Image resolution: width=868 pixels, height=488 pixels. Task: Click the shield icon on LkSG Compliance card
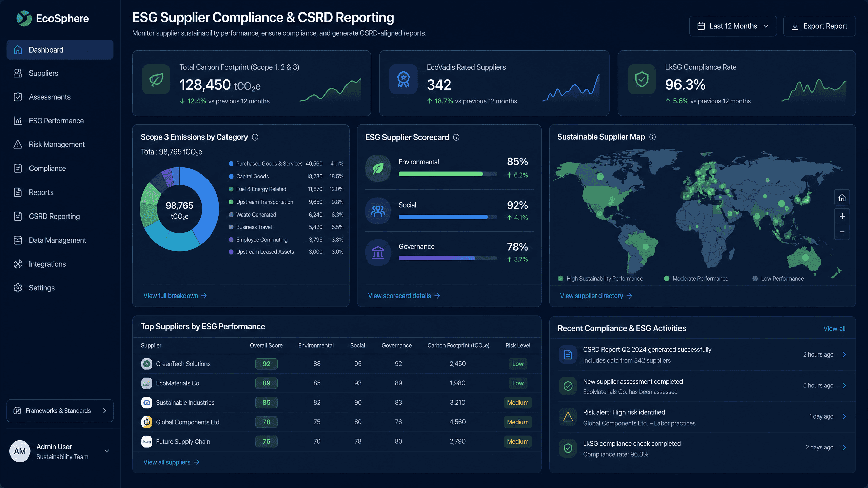point(642,79)
